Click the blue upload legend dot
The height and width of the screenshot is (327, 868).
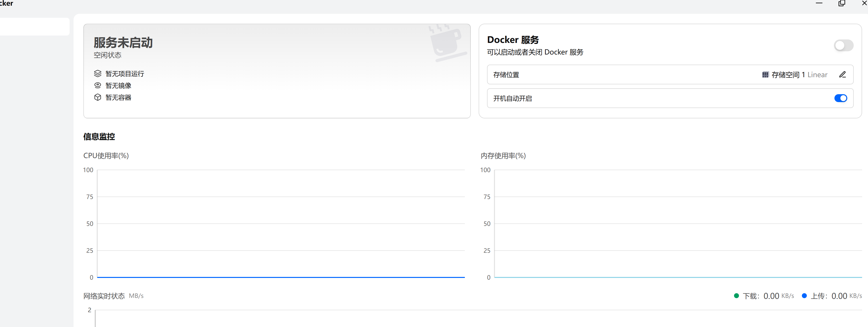pos(804,296)
